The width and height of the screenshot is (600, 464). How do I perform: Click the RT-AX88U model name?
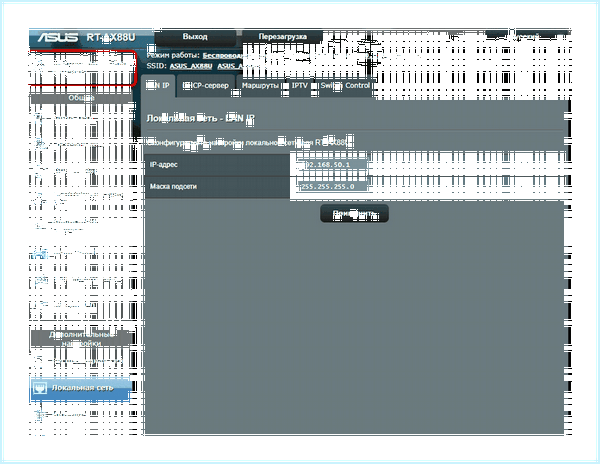(111, 37)
